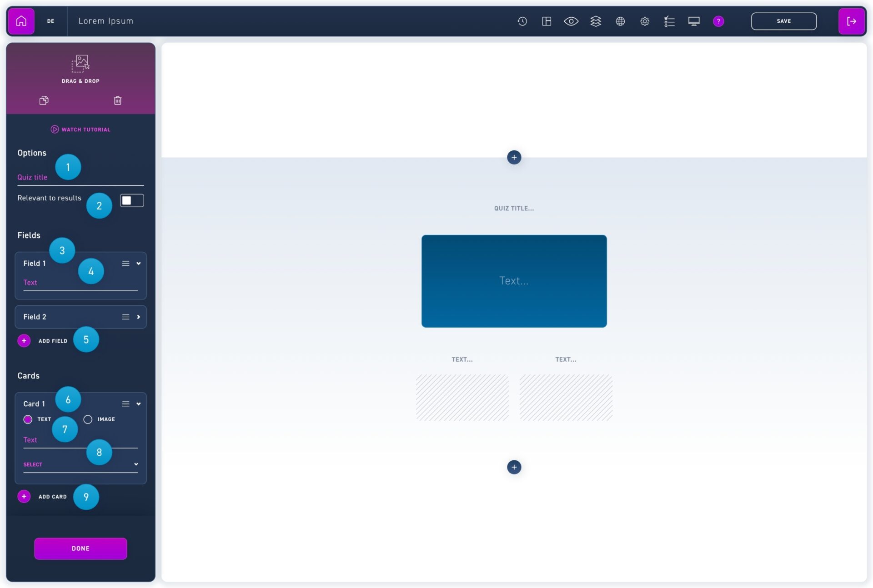Open the version history clock icon
This screenshot has width=873, height=588.
pyautogui.click(x=522, y=21)
